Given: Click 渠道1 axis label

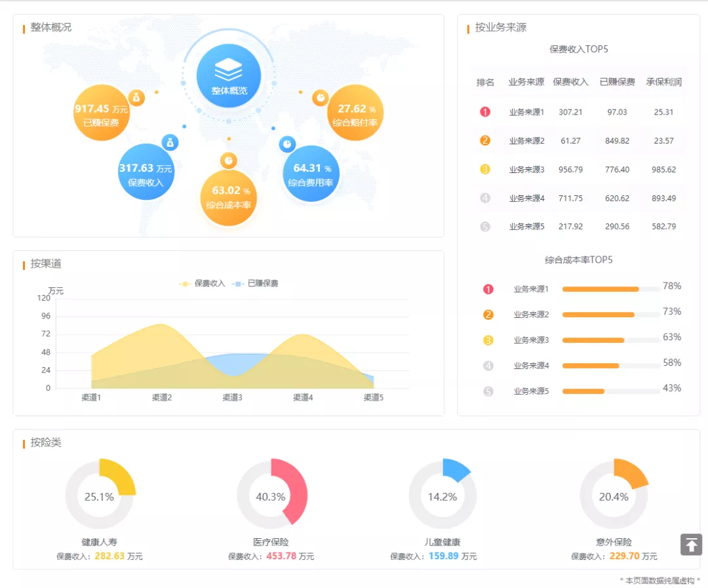Looking at the screenshot, I should tap(91, 397).
